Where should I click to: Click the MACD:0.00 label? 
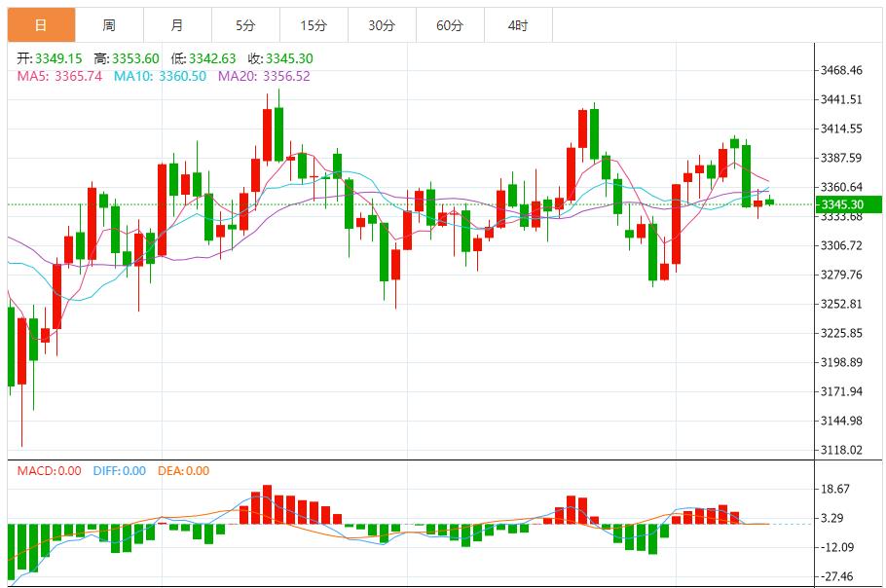(49, 471)
